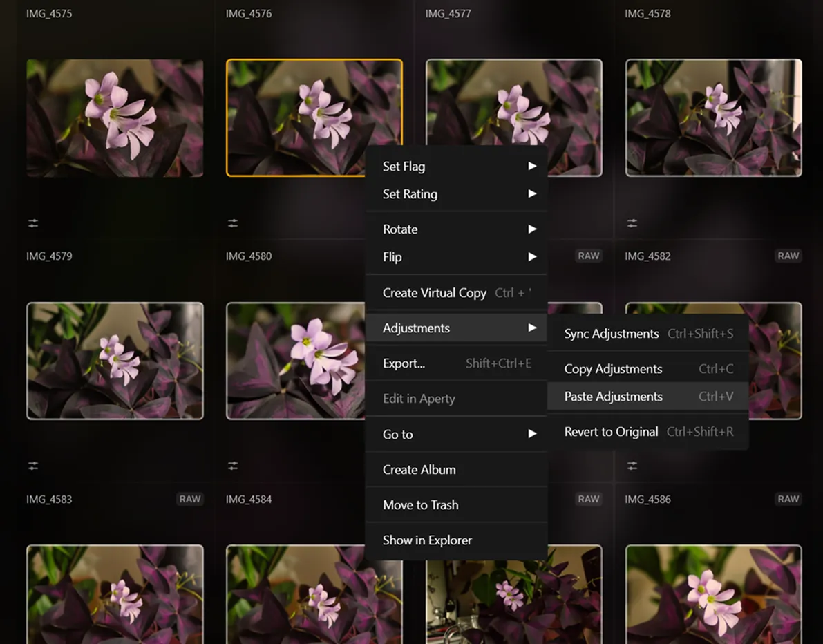The image size is (823, 644).
Task: Click adjustments icon under IMG_4576 thumbnail
Action: point(233,224)
